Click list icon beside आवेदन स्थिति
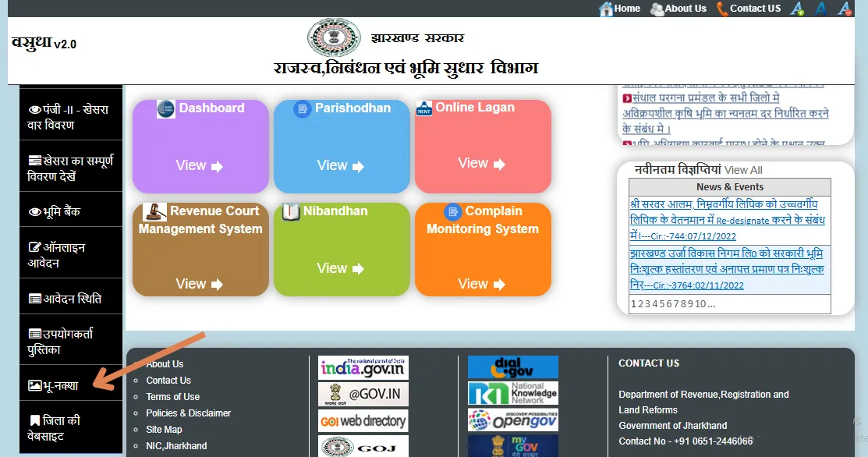The width and height of the screenshot is (868, 457). click(35, 299)
